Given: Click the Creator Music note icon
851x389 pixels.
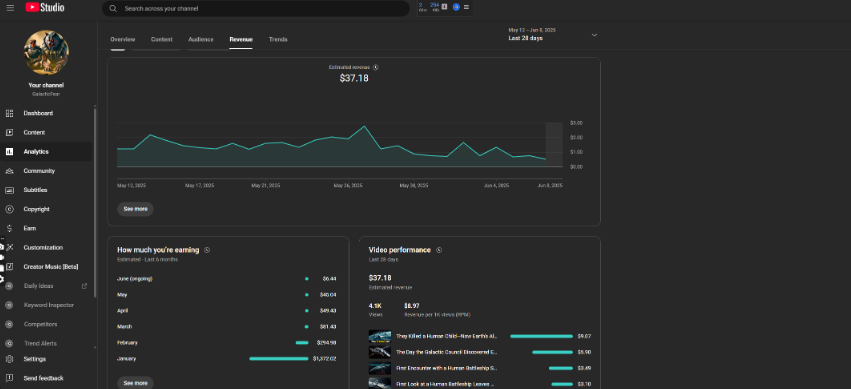Looking at the screenshot, I should (x=9, y=267).
